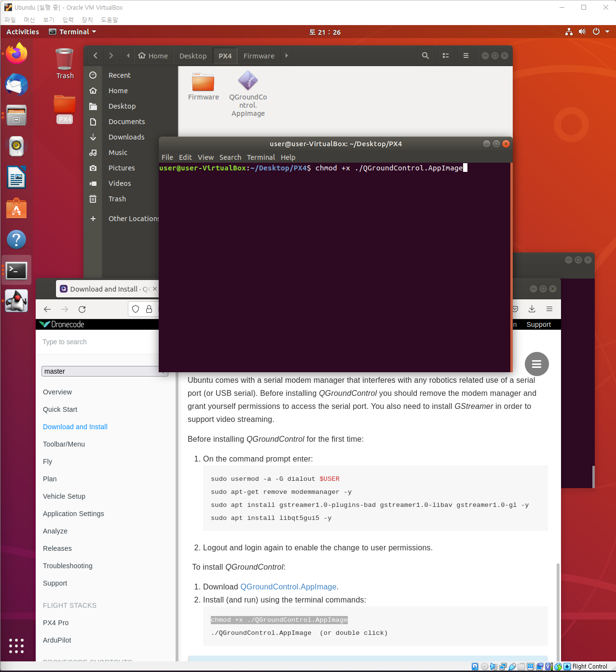Open Ubuntu Software from the dock
Screen dimensions: 616x672
point(16,208)
